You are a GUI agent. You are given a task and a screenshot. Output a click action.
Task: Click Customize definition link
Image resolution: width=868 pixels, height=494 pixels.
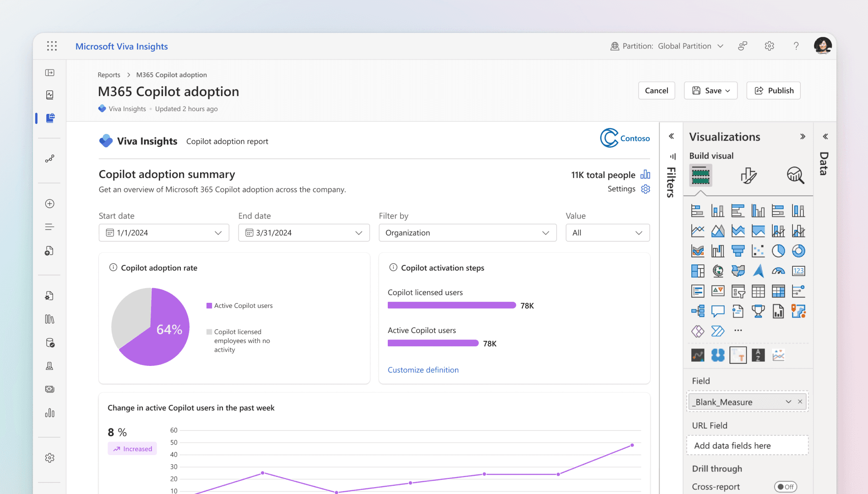tap(423, 370)
